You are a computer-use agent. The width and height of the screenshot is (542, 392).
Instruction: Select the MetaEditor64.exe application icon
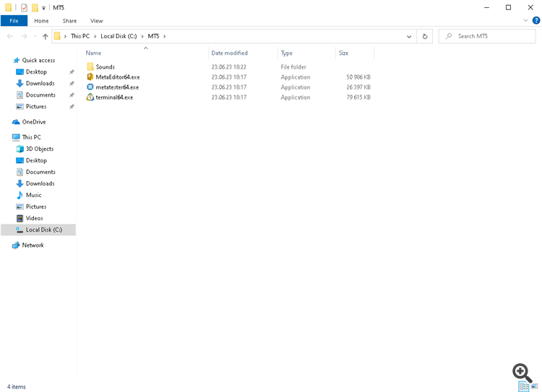tap(90, 77)
